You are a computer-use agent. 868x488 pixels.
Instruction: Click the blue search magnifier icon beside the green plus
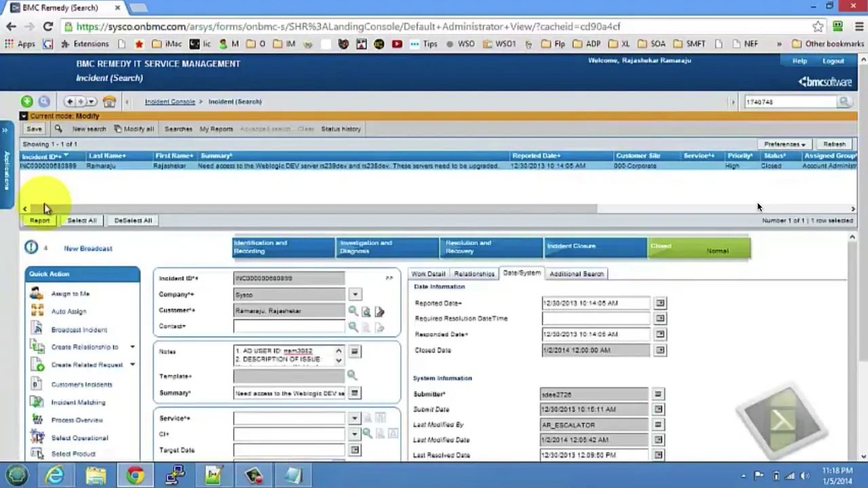coord(44,102)
